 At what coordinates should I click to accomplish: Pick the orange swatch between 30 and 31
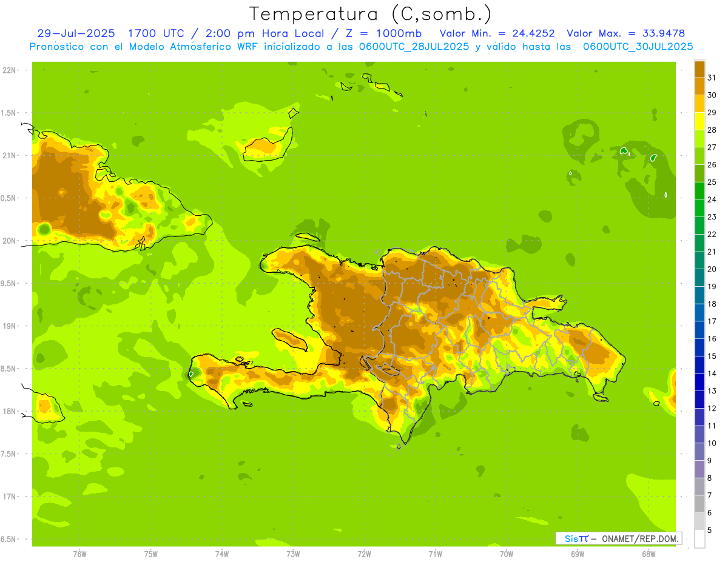coord(699,86)
